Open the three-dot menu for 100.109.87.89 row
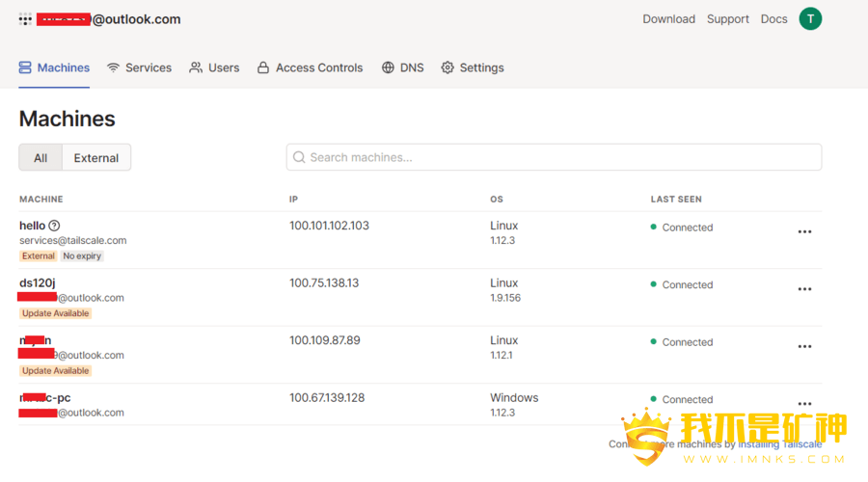Image resolution: width=868 pixels, height=482 pixels. pyautogui.click(x=804, y=346)
